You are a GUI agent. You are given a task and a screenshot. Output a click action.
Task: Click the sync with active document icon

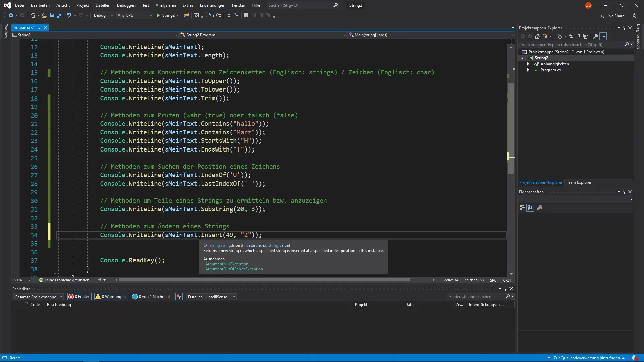point(571,36)
